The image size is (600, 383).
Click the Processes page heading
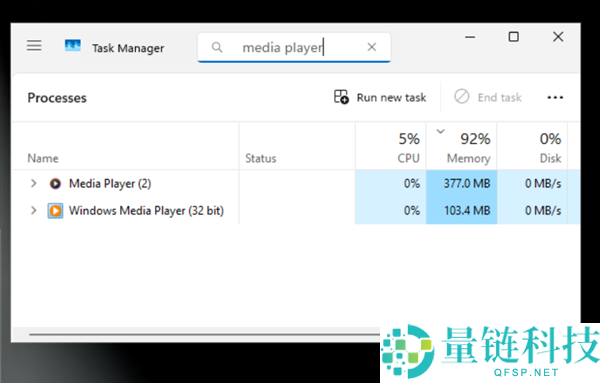57,98
